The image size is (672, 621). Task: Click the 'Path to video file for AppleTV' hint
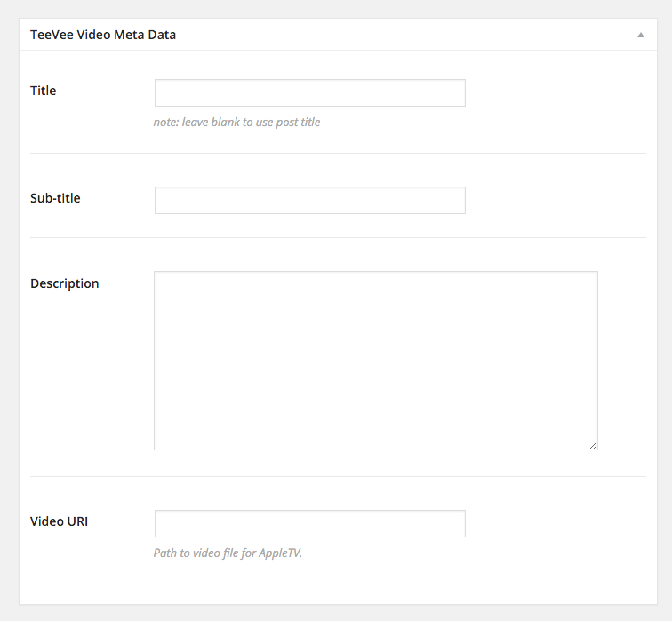click(228, 553)
